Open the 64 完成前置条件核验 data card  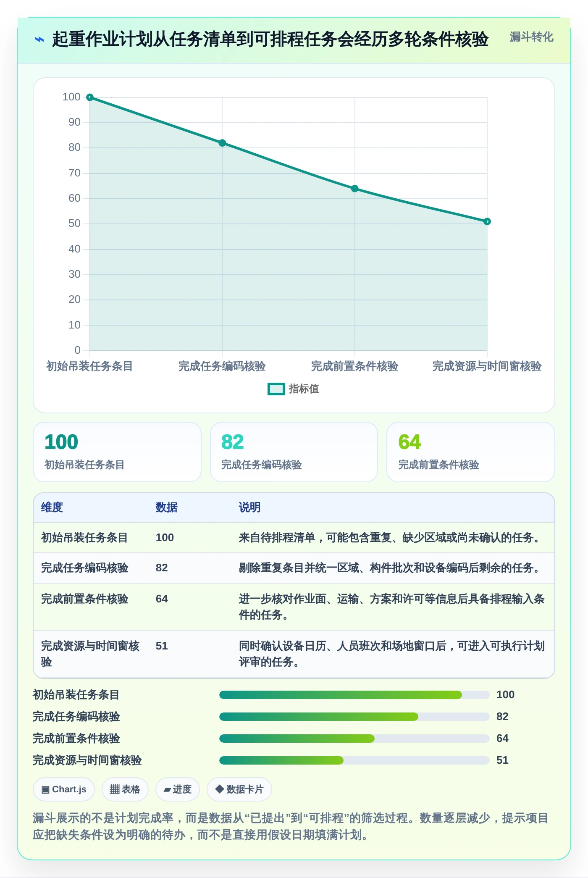471,452
